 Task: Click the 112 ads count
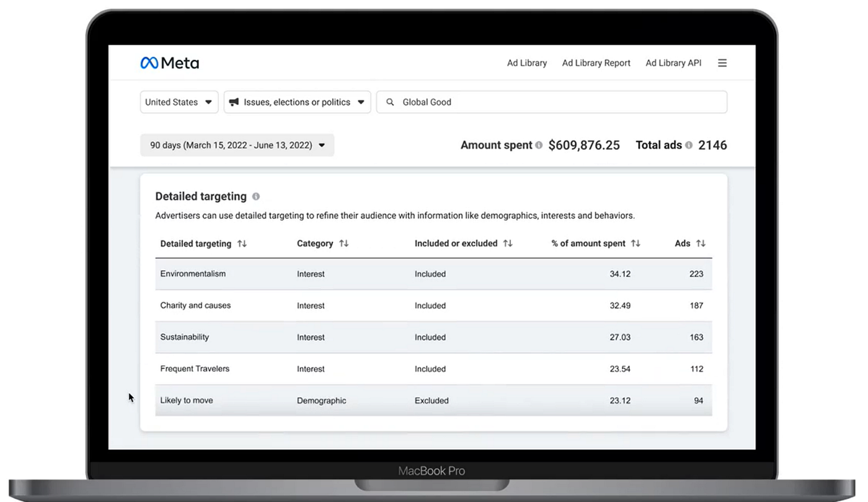click(x=696, y=369)
